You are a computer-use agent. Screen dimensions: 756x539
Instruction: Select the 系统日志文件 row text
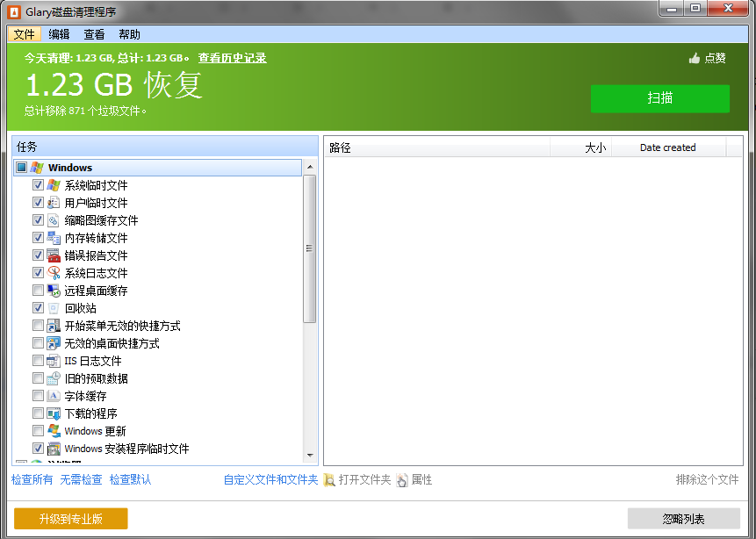96,273
